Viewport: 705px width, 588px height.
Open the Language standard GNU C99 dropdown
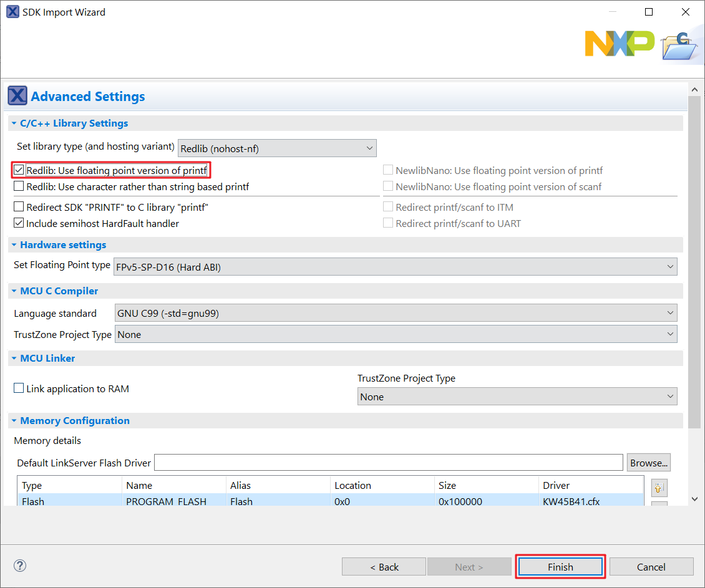click(x=395, y=313)
